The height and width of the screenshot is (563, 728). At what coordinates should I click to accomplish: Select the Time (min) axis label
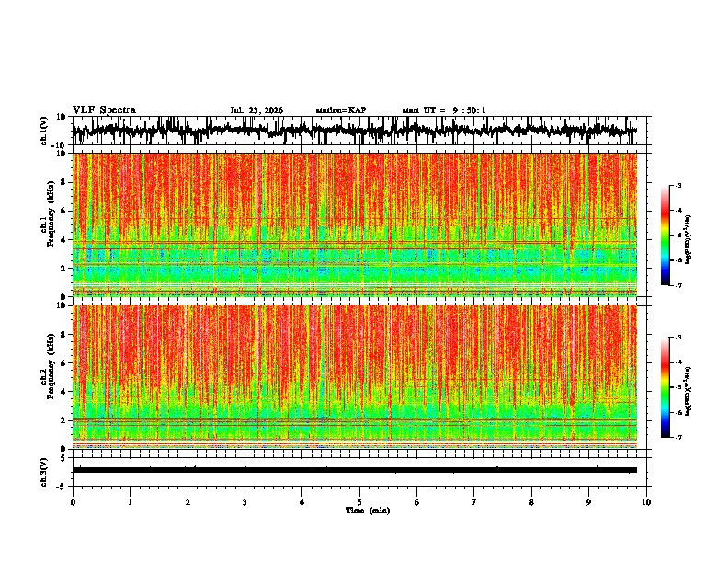click(368, 511)
